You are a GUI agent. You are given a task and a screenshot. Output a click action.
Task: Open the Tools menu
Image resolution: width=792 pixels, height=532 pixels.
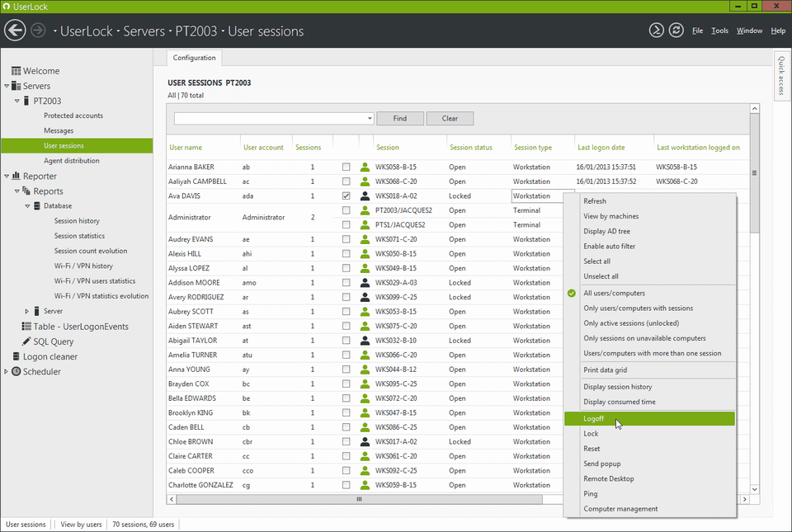pyautogui.click(x=719, y=30)
